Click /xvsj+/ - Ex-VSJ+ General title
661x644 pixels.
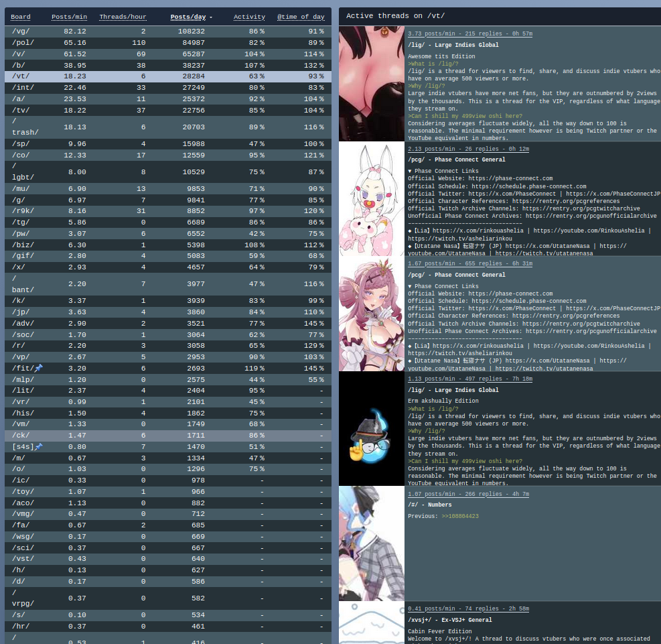pyautogui.click(x=450, y=620)
